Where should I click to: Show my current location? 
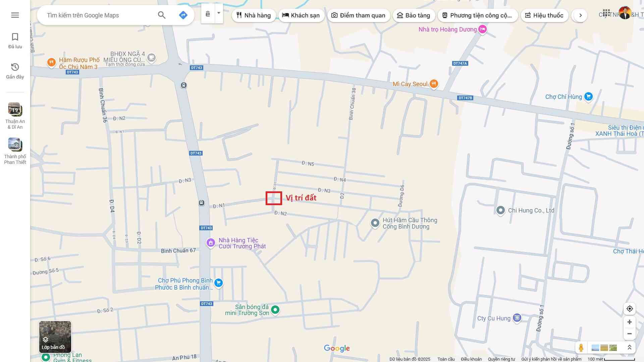(x=630, y=309)
